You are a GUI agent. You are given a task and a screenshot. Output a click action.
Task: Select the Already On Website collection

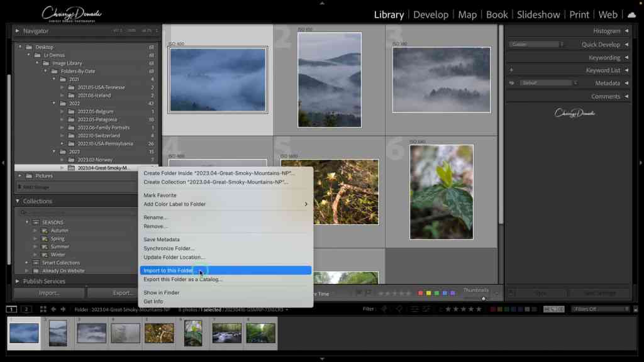tap(64, 271)
